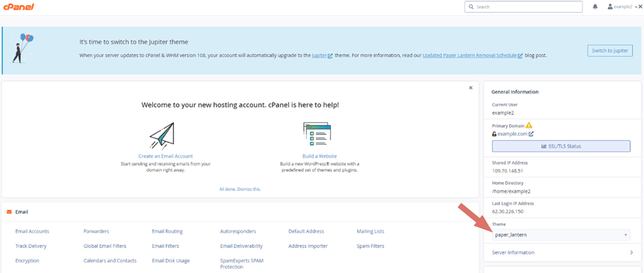Viewport: 644px width, 273px height.
Task: Click All done. Dismiss this.
Action: 240,189
